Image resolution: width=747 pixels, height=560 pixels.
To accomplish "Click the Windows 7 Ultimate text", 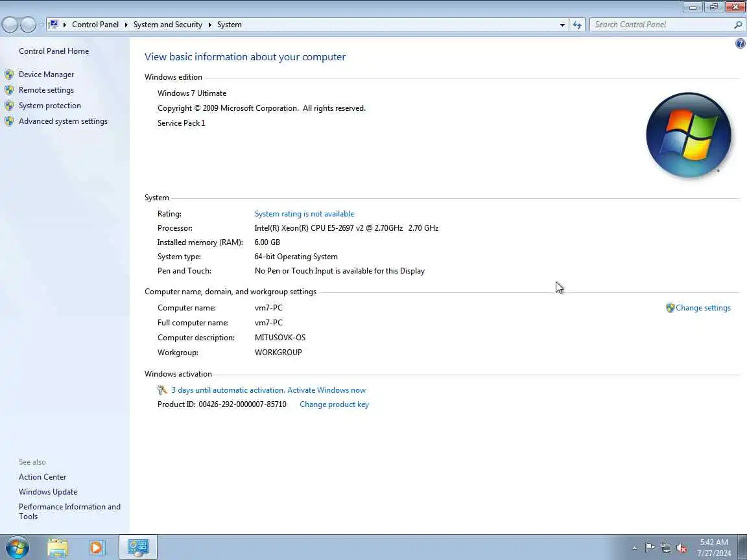I will pos(192,93).
